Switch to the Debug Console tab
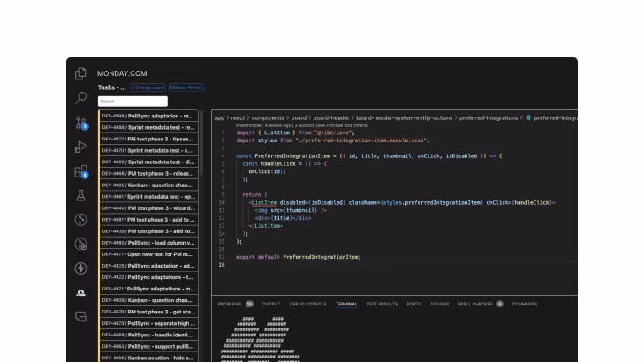Viewport: 644px width, 362px height. (x=307, y=304)
